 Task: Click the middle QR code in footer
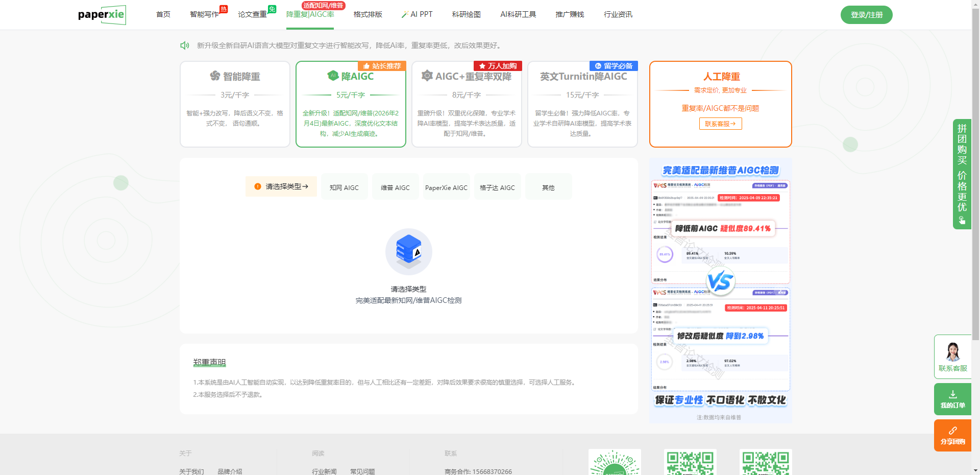pos(690,462)
